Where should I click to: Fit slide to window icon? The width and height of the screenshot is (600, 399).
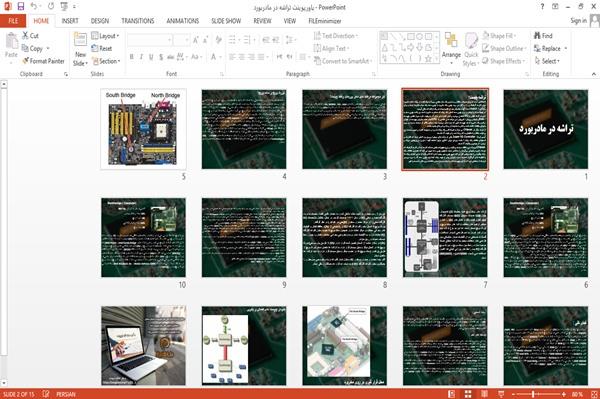[x=594, y=394]
